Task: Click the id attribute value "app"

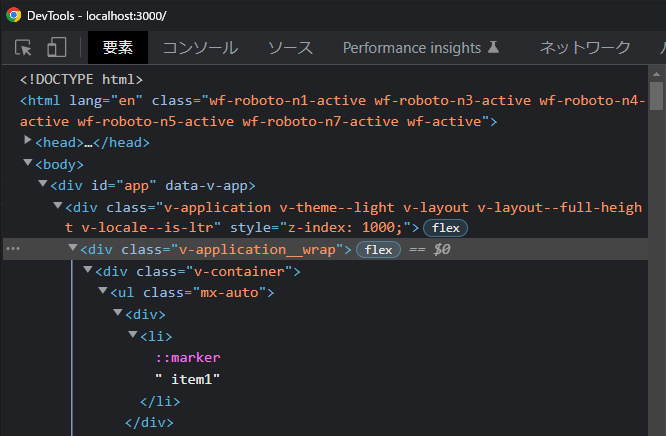Action: click(x=136, y=186)
